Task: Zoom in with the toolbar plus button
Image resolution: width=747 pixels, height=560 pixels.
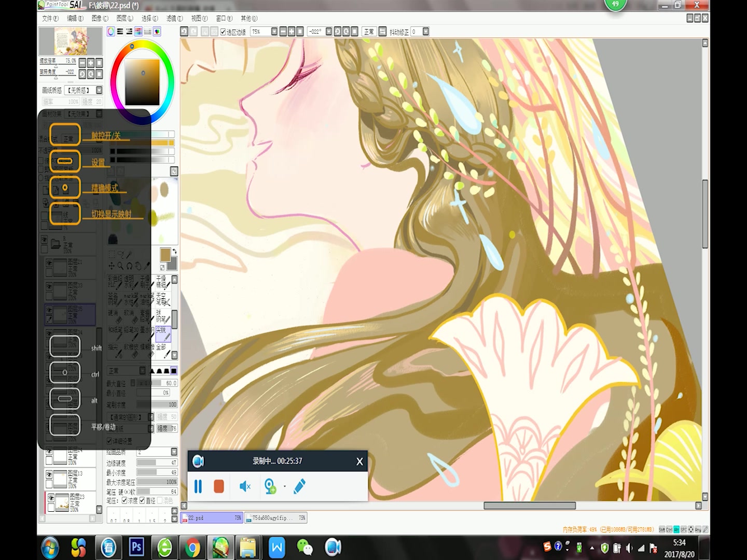Action: tap(292, 32)
